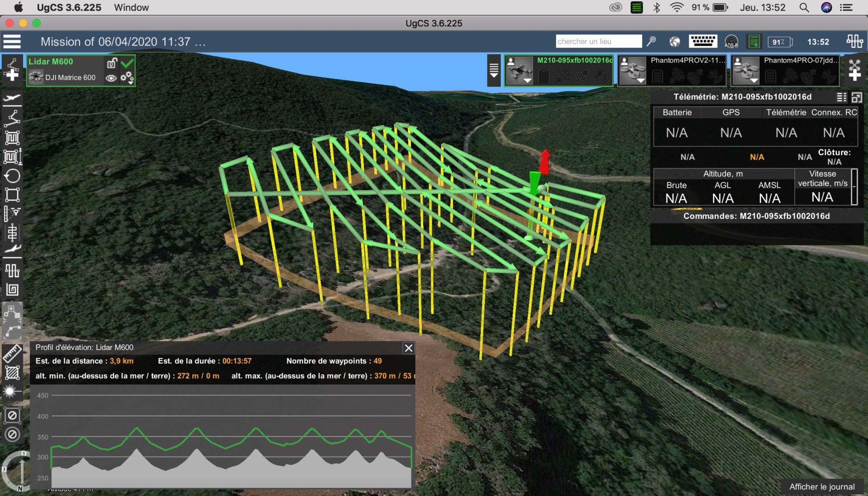The image size is (868, 496).
Task: Toggle telemetry panel list view icon
Action: [x=842, y=97]
